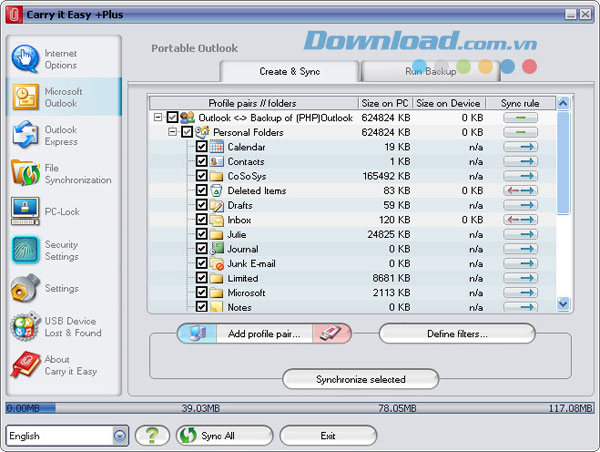
Task: Select Microsoft Outlook sidebar icon
Action: tap(25, 97)
